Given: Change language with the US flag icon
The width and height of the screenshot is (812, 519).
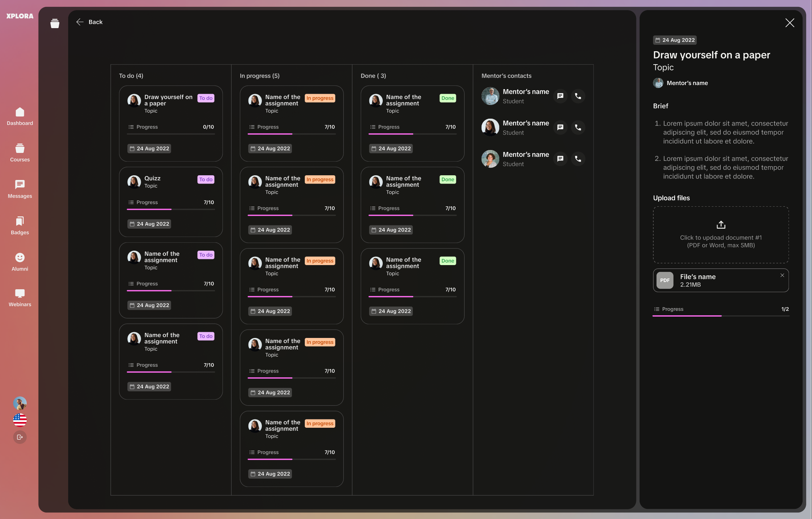Looking at the screenshot, I should (x=20, y=420).
